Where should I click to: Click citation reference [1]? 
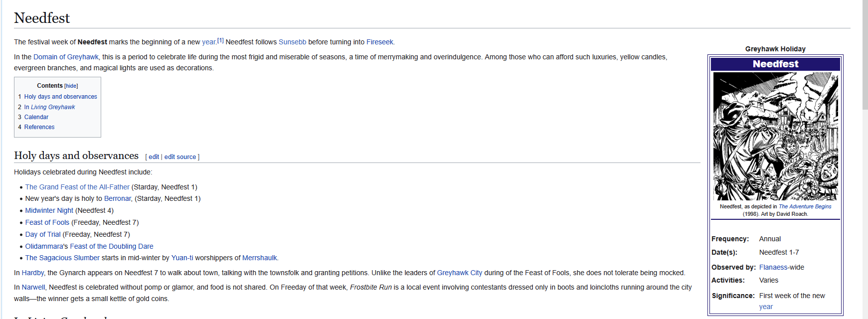coord(220,40)
